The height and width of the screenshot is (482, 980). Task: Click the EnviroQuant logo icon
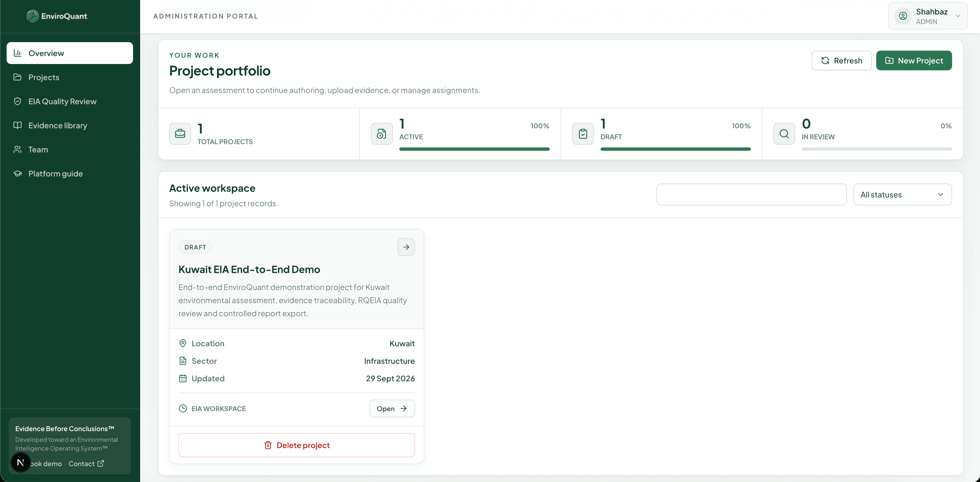coord(33,16)
